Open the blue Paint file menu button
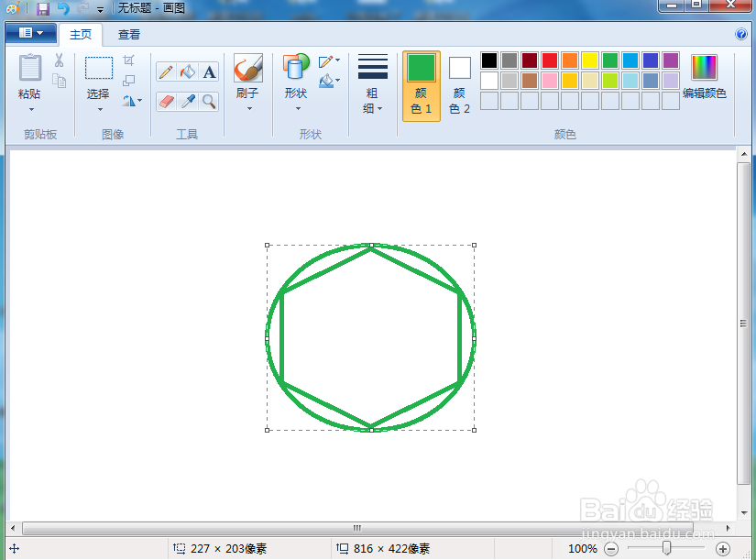The image size is (756, 560). 31,33
